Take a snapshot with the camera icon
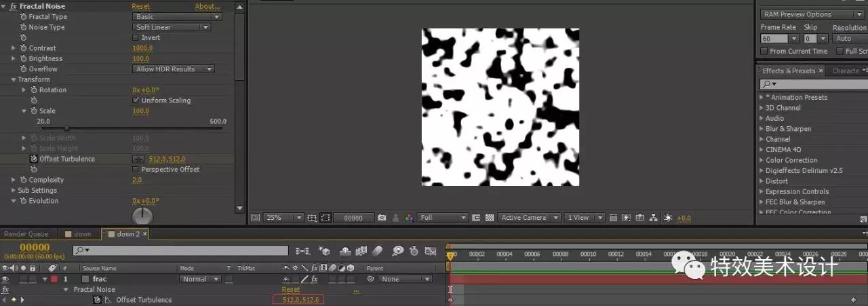 (382, 218)
